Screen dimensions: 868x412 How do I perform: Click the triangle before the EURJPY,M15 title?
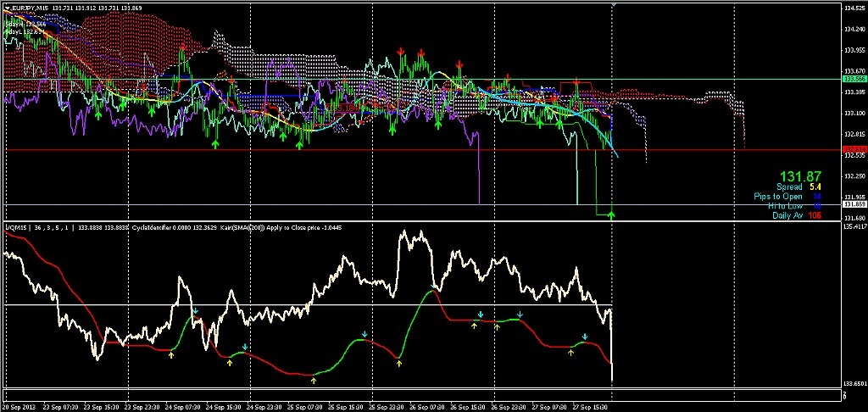coord(7,8)
